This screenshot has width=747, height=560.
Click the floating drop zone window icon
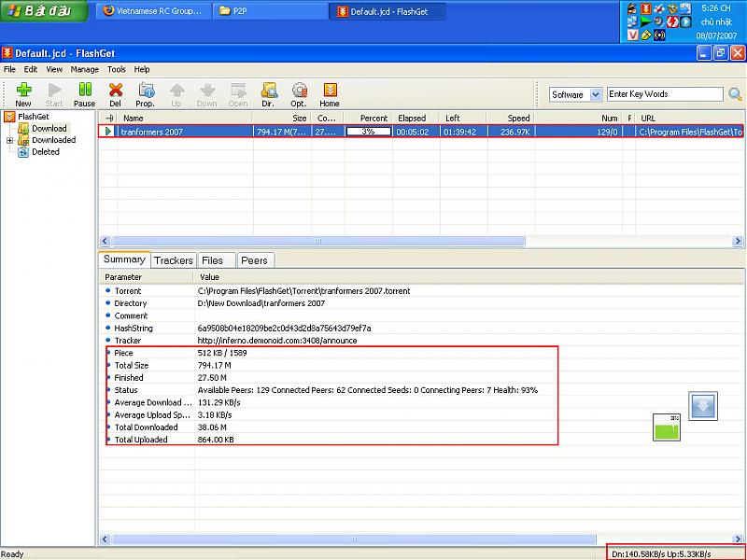click(x=702, y=406)
